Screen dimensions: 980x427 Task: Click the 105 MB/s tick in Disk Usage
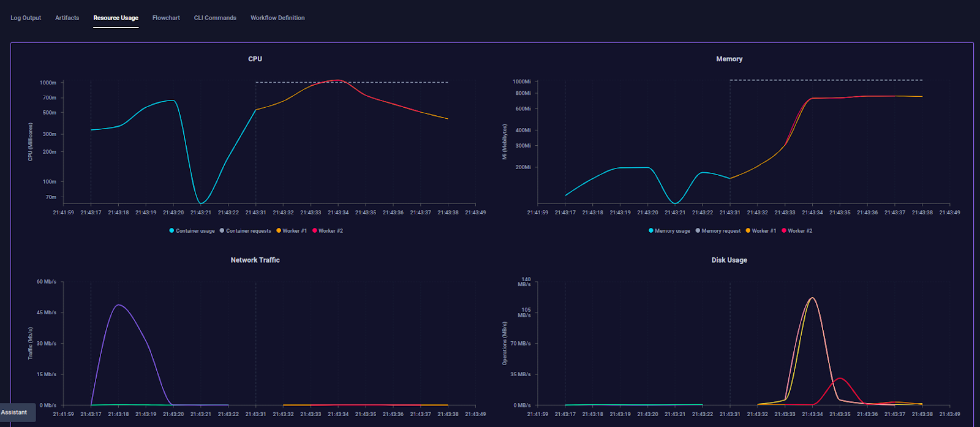point(524,312)
